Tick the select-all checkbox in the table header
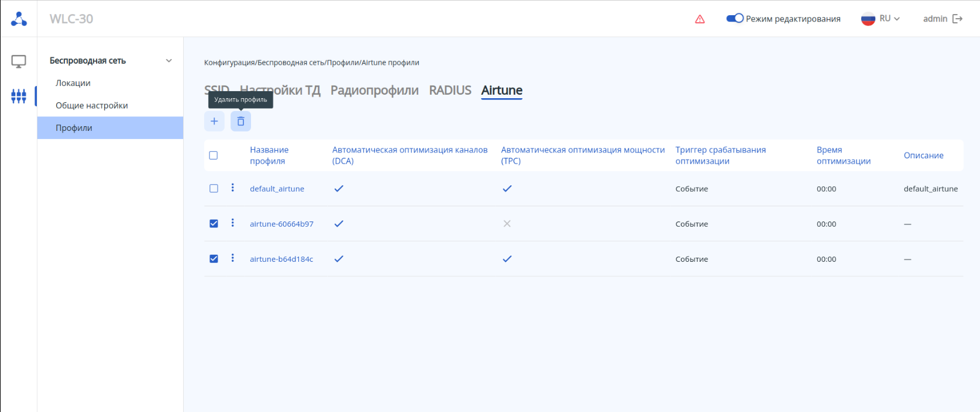The image size is (980, 412). [214, 155]
